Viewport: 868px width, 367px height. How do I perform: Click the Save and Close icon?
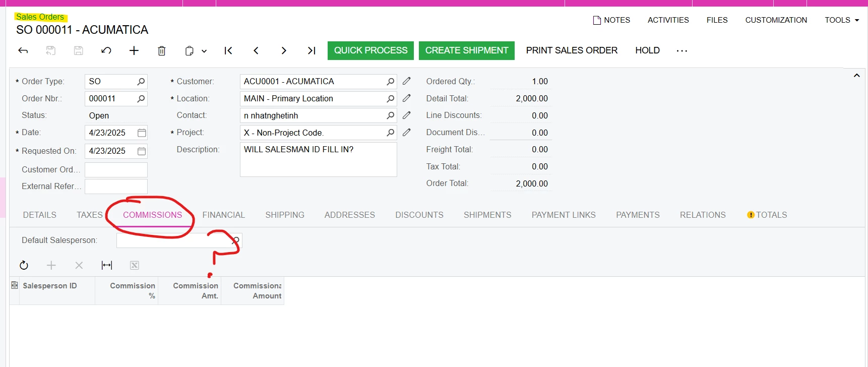(x=51, y=50)
